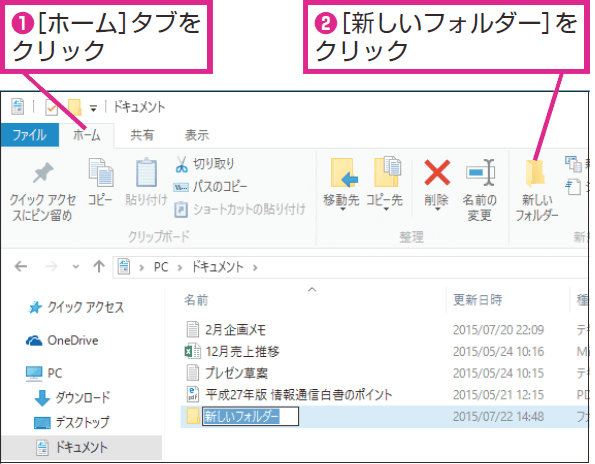This screenshot has height=464, width=595.
Task: Click the Copy path (パスのコピー) button
Action: [210, 187]
